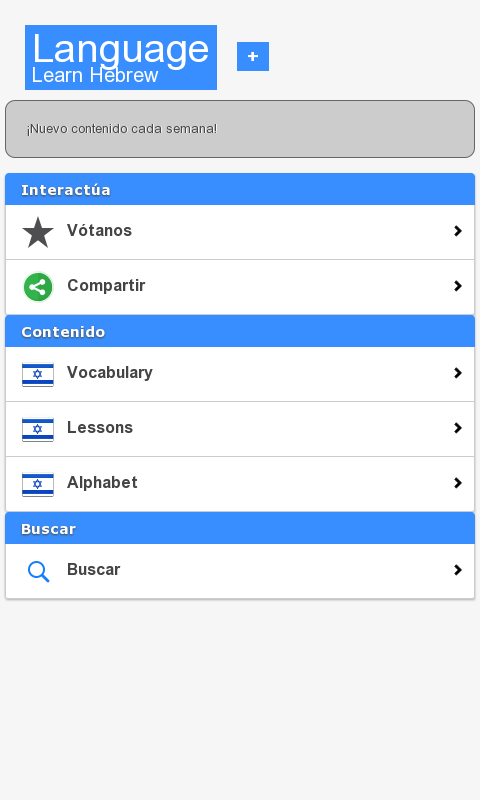The width and height of the screenshot is (480, 800).
Task: Click the Vótanos text link
Action: 99,231
